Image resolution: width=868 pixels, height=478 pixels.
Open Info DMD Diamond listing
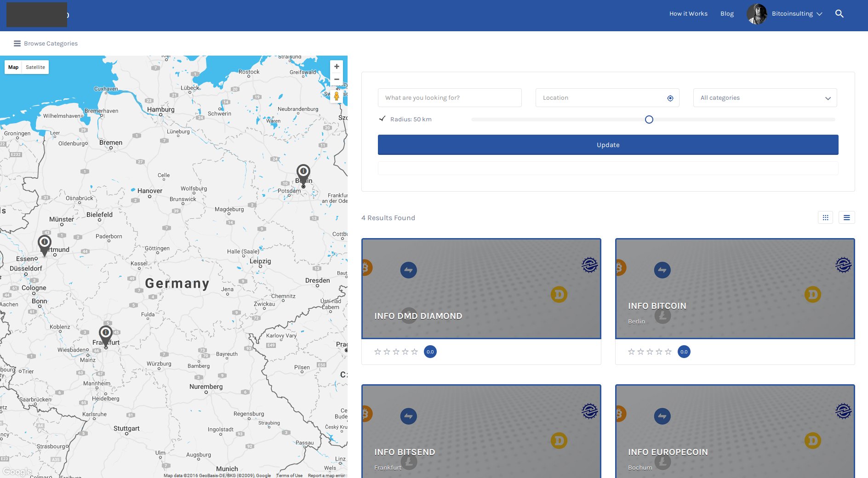[418, 316]
